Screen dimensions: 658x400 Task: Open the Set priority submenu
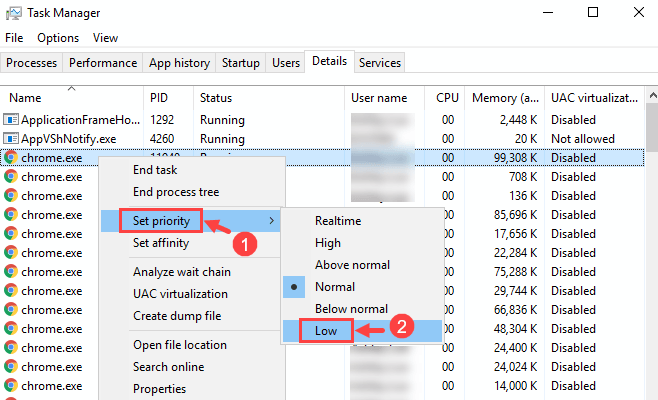tap(191, 221)
